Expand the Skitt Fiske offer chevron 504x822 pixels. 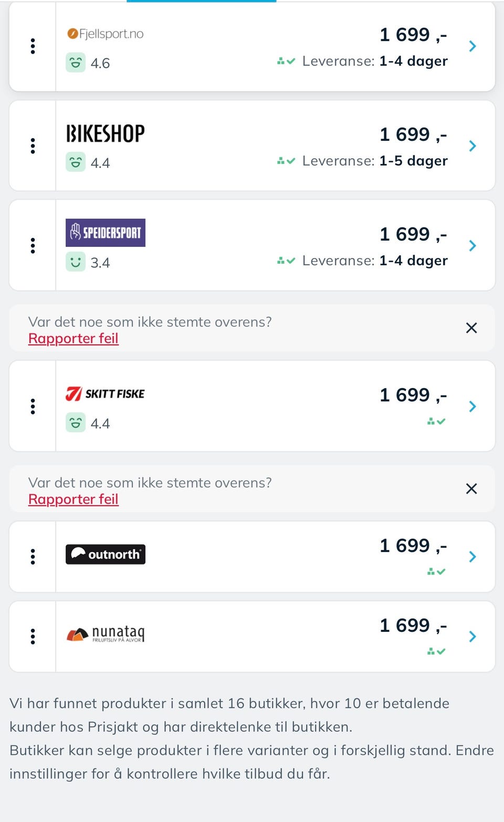(472, 407)
